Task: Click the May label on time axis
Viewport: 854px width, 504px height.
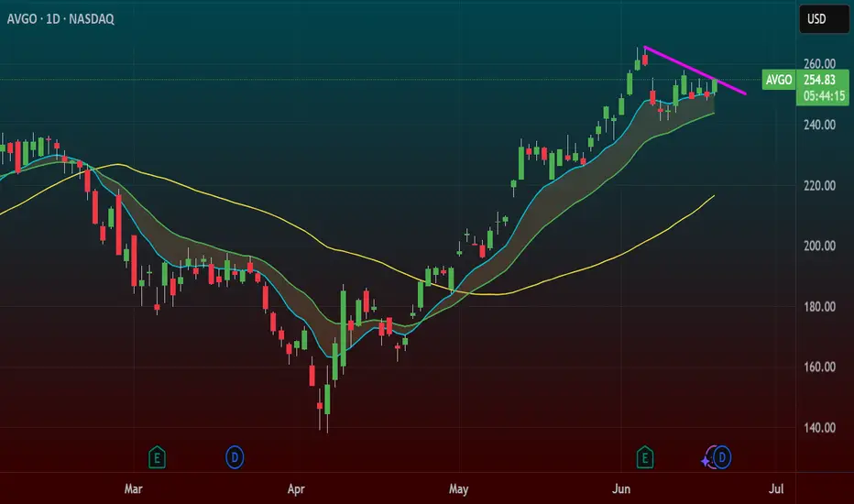Action: coord(458,488)
